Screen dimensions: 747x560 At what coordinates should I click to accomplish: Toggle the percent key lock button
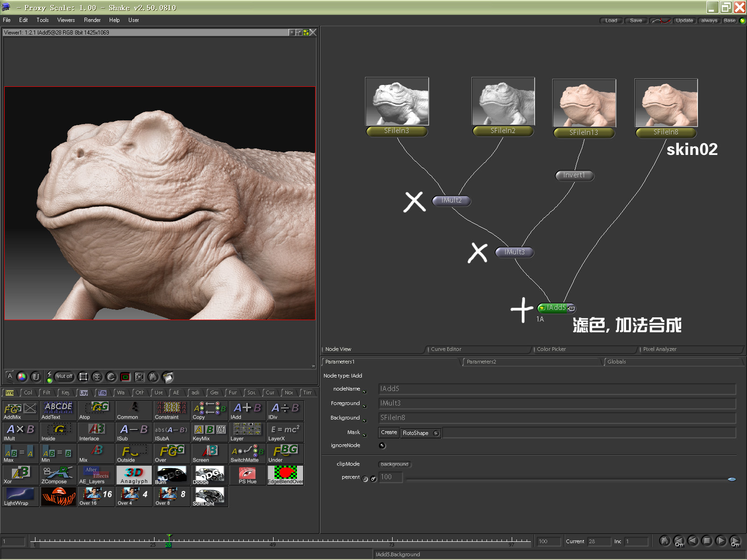pyautogui.click(x=373, y=479)
